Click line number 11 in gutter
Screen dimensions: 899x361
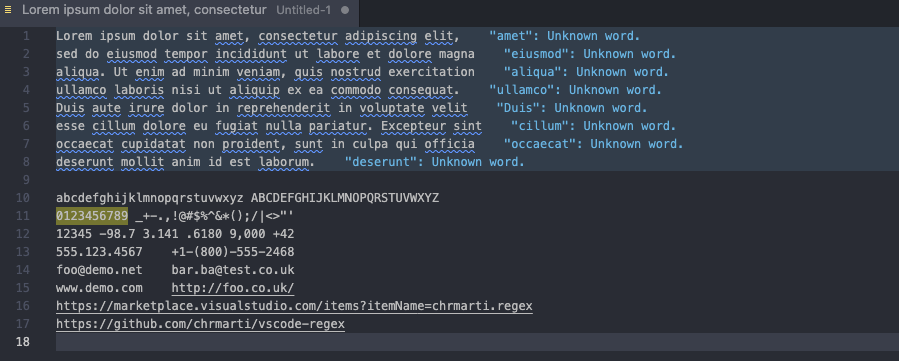23,216
